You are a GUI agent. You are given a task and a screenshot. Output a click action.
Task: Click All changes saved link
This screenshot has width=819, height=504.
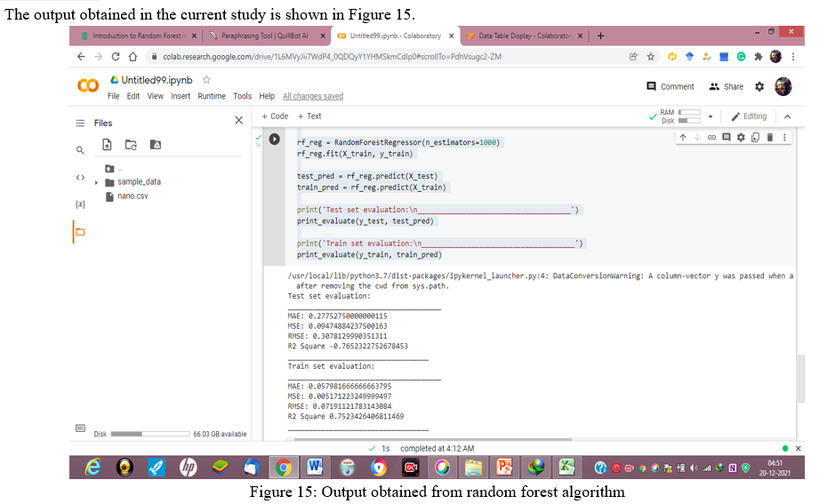coord(313,96)
